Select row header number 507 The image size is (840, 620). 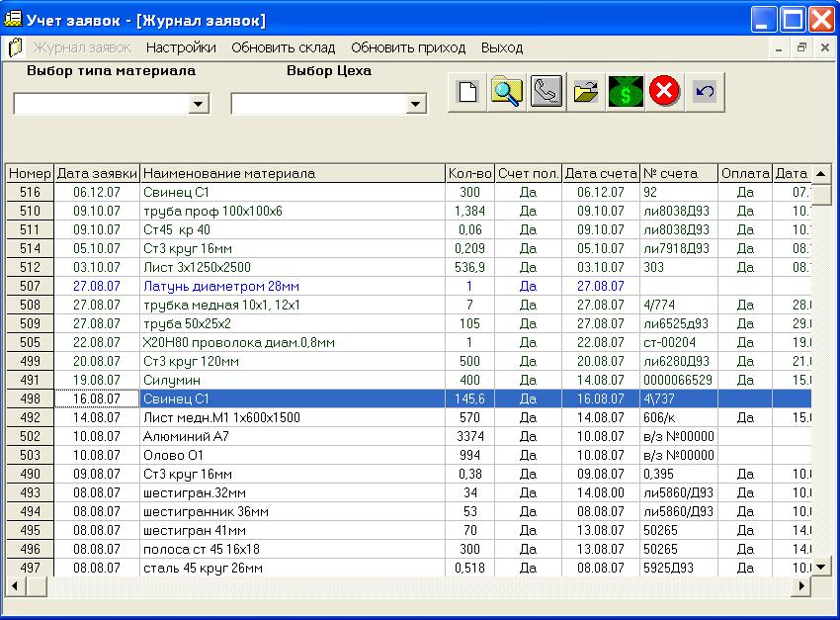(x=30, y=286)
